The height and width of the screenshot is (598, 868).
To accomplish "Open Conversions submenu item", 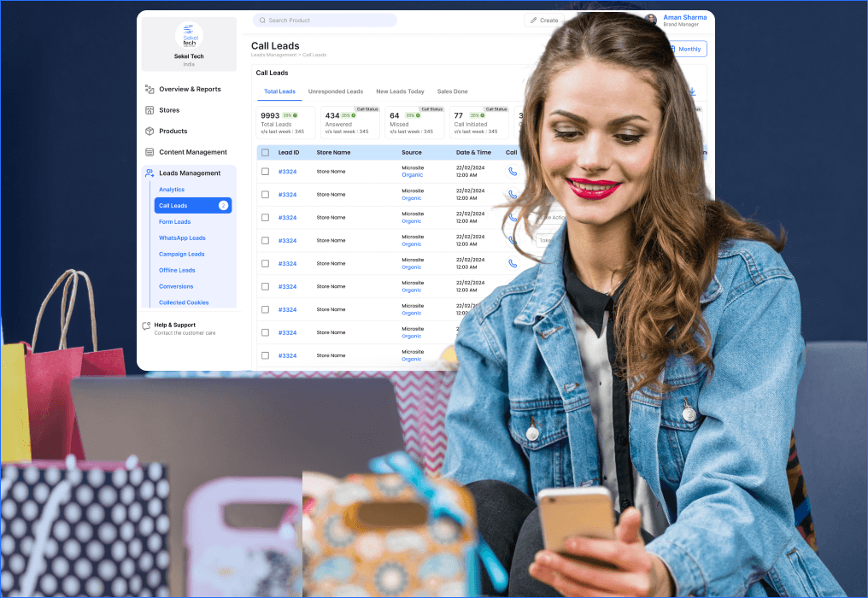I will [x=176, y=286].
